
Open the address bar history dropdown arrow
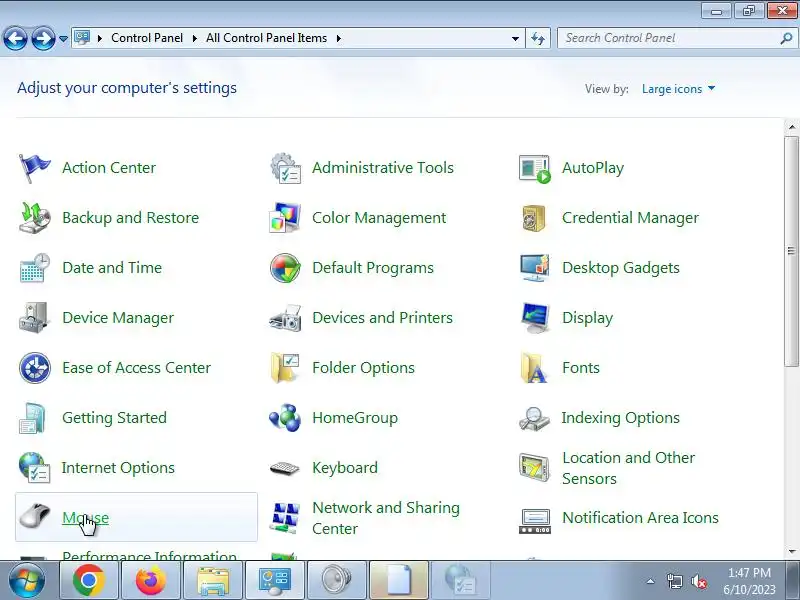515,38
